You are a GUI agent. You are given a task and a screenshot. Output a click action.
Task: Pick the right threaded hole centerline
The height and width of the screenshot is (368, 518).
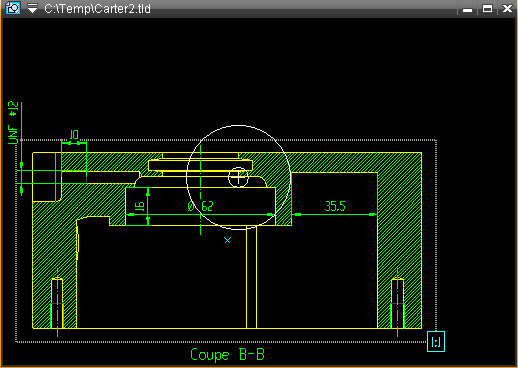tap(397, 303)
